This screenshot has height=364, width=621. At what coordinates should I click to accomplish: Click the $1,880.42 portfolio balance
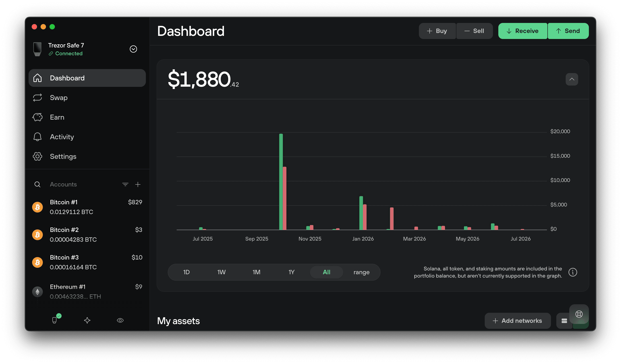point(203,79)
